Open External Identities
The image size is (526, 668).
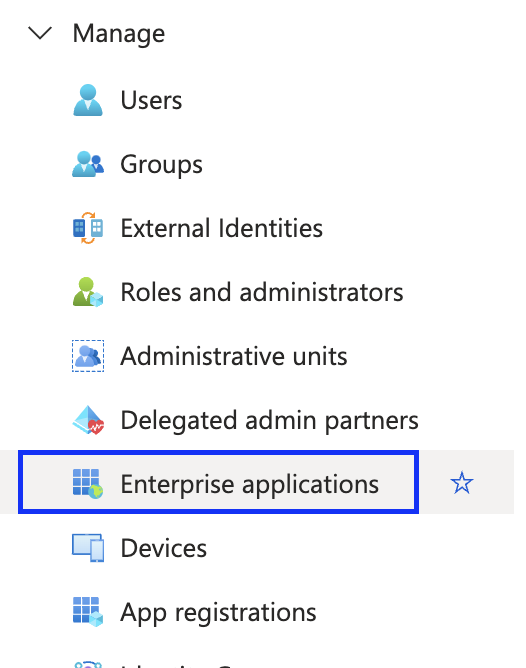221,228
